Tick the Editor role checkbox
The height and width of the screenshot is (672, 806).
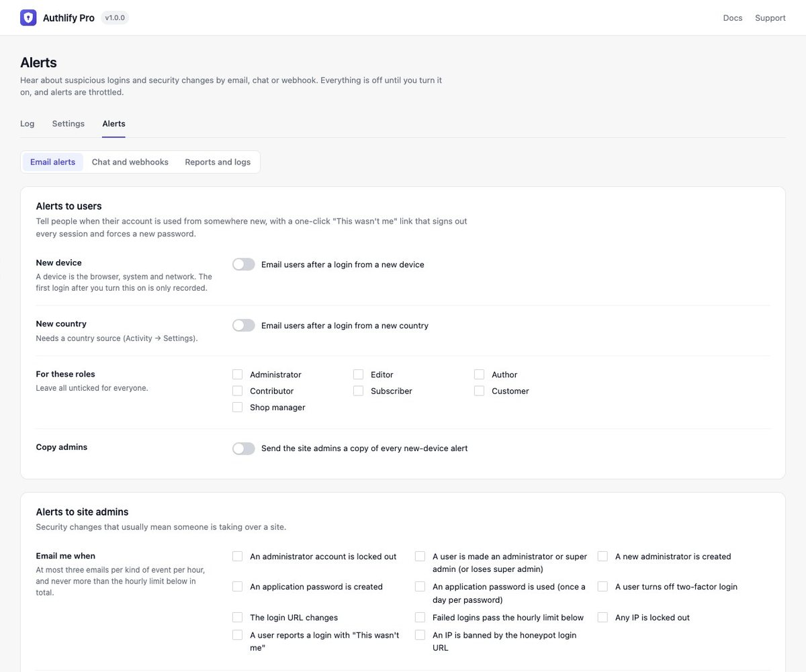coord(358,375)
